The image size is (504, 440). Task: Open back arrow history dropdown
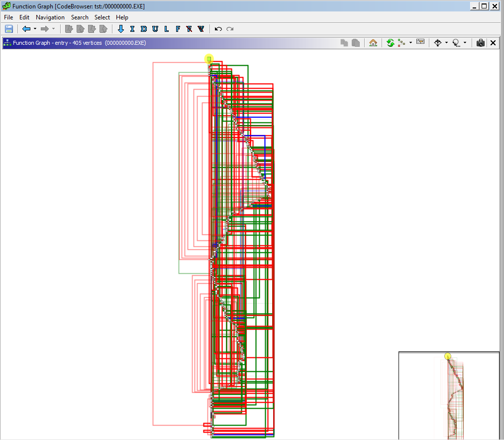tap(35, 29)
